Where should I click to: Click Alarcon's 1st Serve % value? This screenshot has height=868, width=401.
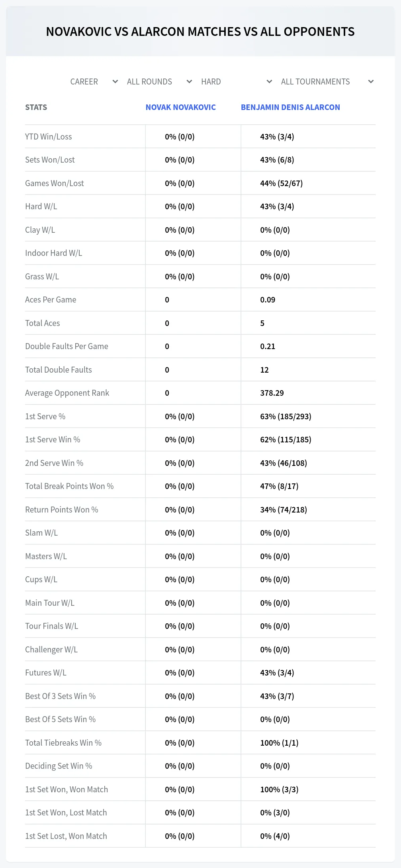[286, 416]
